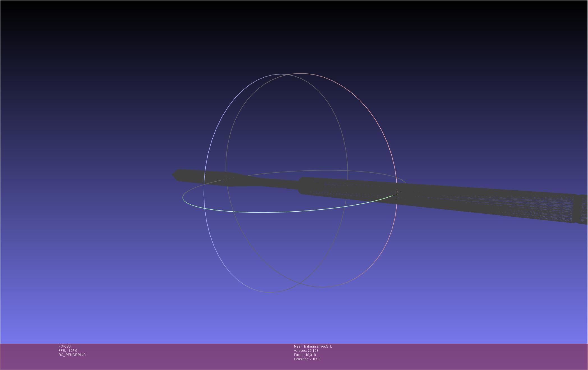This screenshot has width=588, height=370.
Task: Click the thick cylinder body of the arrow
Action: [449, 198]
